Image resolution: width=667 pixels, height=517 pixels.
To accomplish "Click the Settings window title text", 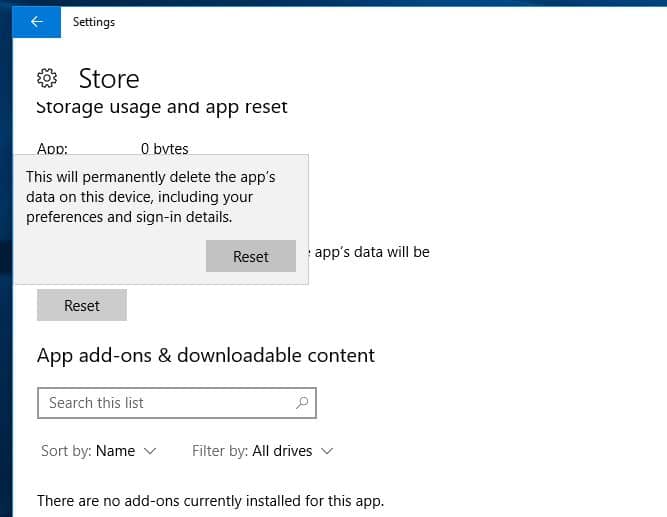I will click(x=94, y=22).
